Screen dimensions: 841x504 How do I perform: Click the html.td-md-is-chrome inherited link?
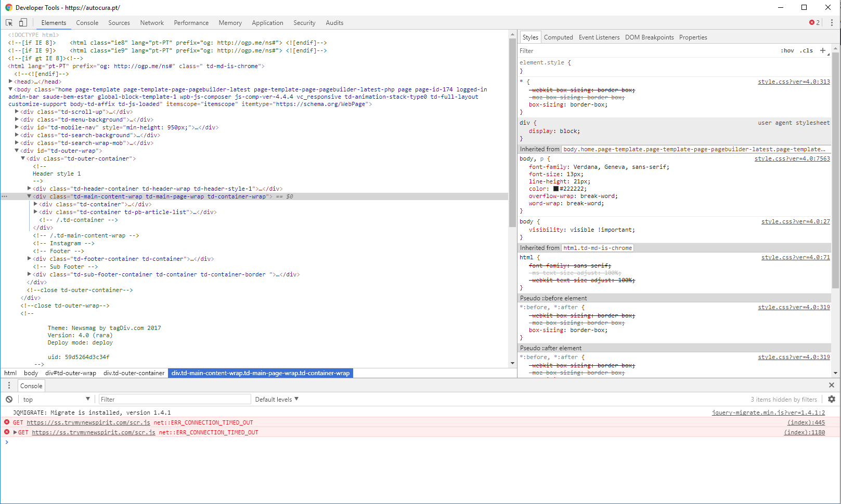point(598,248)
